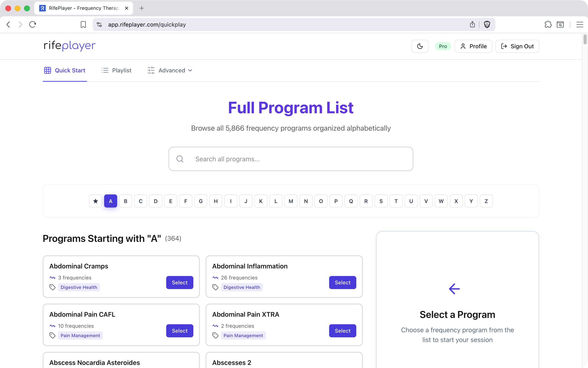Show programs starting with E
This screenshot has height=368, width=588.
coord(170,201)
